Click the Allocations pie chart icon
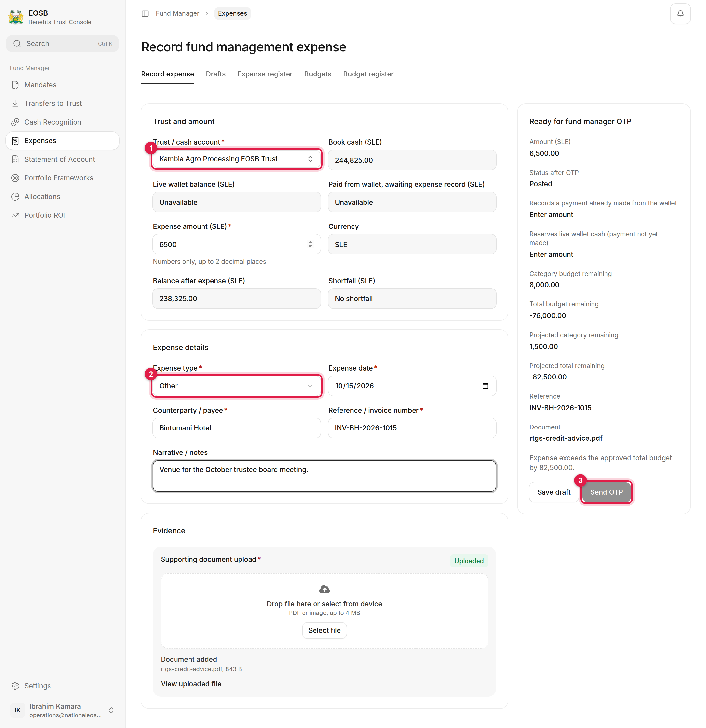This screenshot has height=728, width=706. 15,197
